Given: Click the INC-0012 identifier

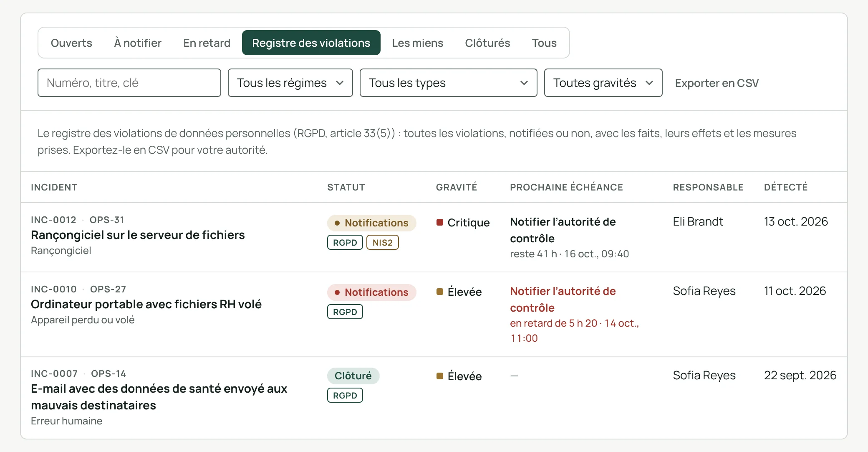Looking at the screenshot, I should (x=53, y=220).
